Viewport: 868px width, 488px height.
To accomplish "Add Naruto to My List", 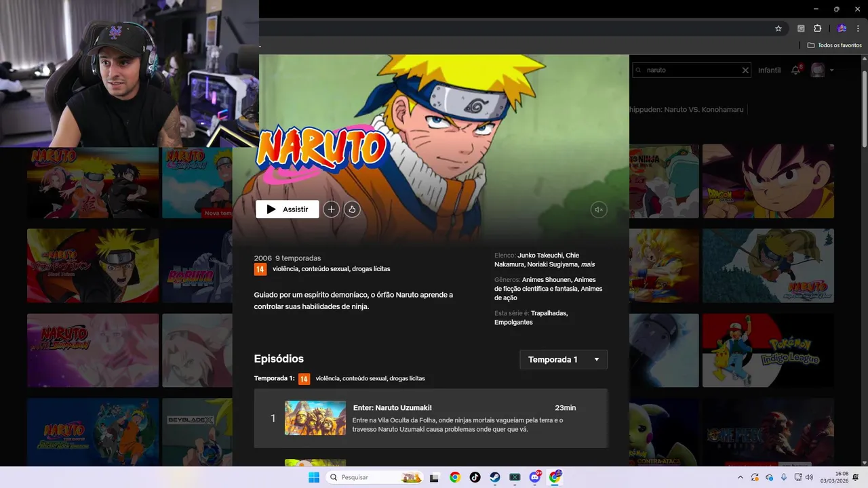I will click(331, 209).
